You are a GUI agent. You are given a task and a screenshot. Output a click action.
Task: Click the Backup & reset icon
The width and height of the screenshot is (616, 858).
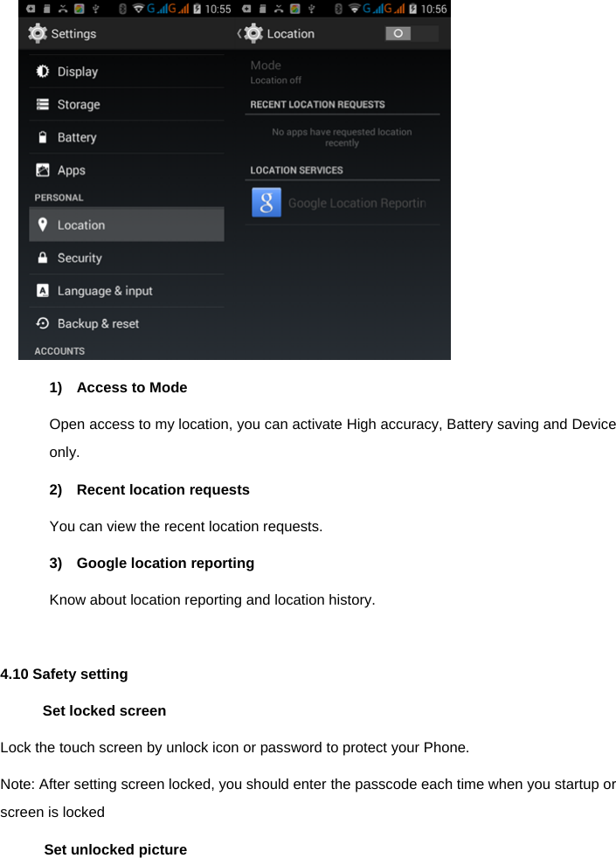coord(42,322)
